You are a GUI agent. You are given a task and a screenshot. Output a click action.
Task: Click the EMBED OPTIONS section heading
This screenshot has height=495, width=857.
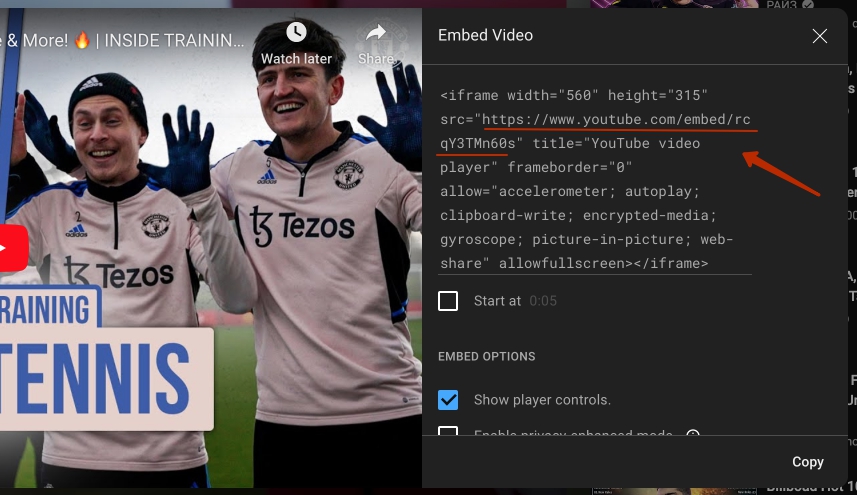coord(486,357)
